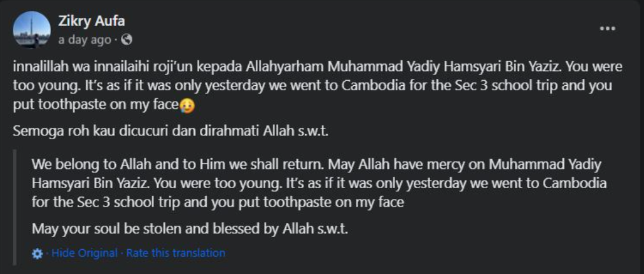Screen dimensions: 644x274
Task: Click Rate this translation
Action: click(x=176, y=253)
